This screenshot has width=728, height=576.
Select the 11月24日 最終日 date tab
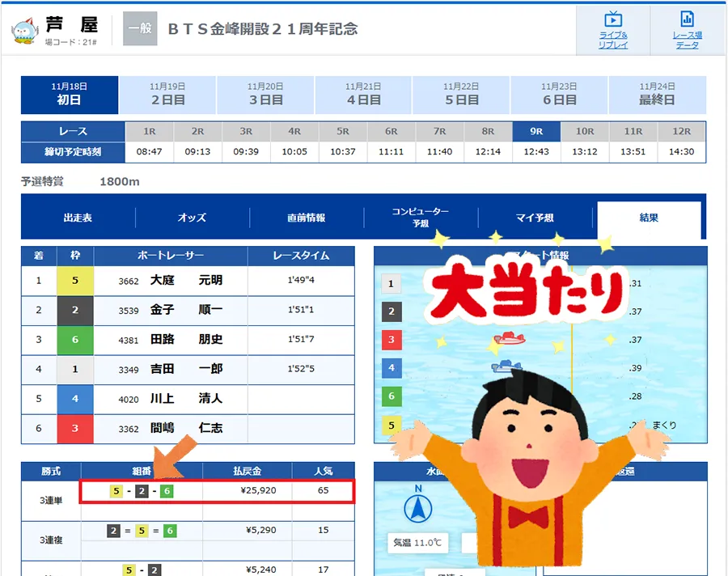[x=656, y=95]
